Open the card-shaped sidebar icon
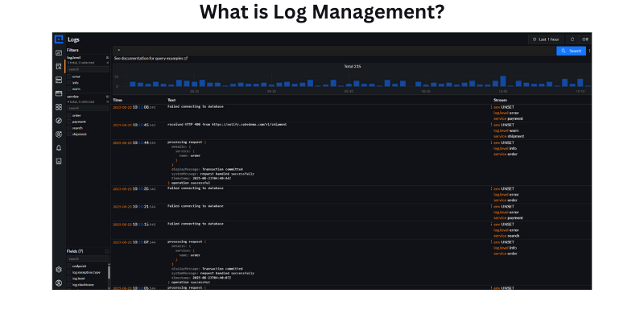Screen dimensions: 644x322 [x=59, y=93]
